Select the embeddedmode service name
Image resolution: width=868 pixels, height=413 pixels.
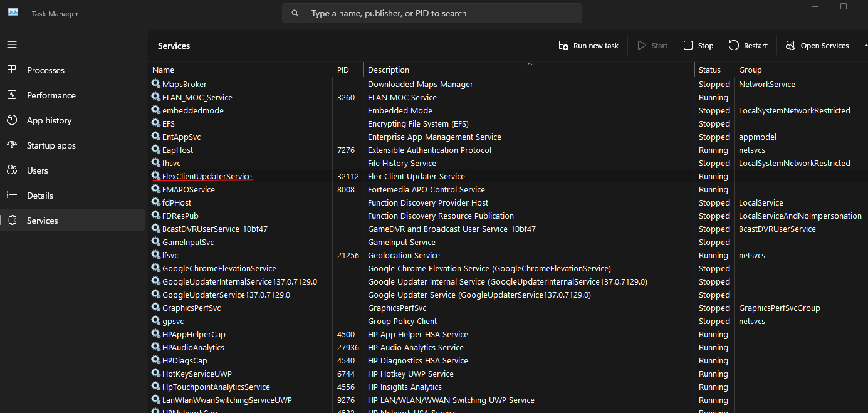pos(193,110)
